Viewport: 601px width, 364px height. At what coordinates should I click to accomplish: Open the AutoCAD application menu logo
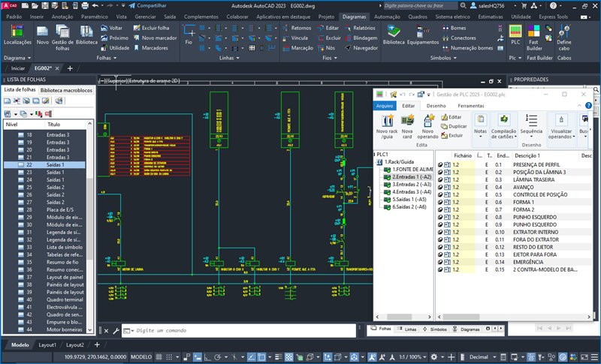pos(10,6)
